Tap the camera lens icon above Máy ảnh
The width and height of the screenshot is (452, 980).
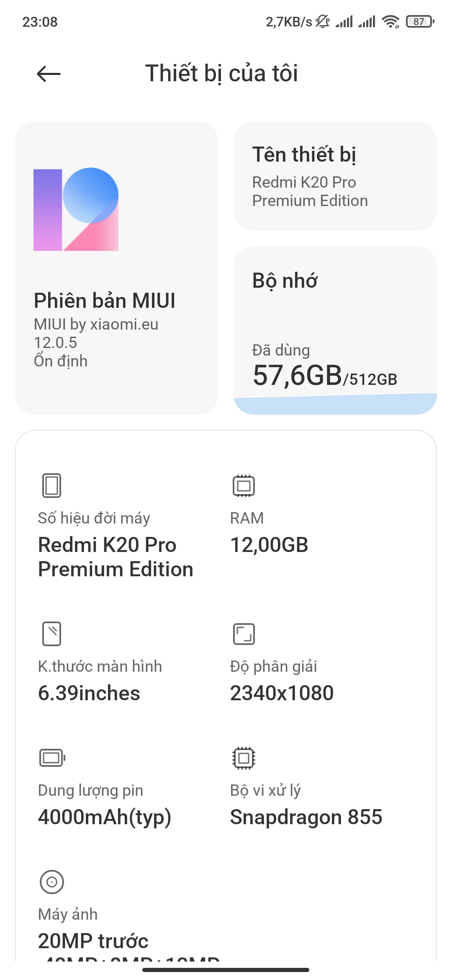(x=51, y=882)
